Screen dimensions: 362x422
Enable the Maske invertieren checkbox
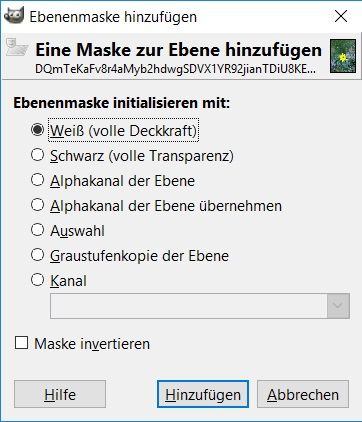[x=21, y=343]
